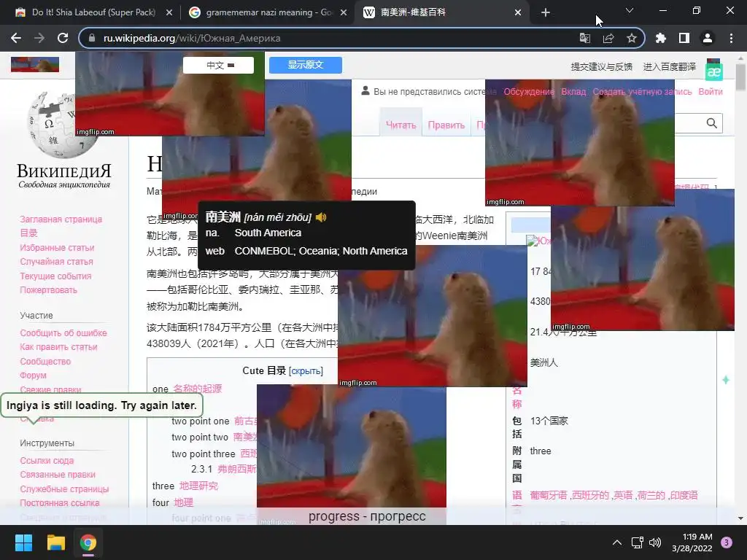Open the Править tab
The height and width of the screenshot is (560, 747).
point(446,125)
